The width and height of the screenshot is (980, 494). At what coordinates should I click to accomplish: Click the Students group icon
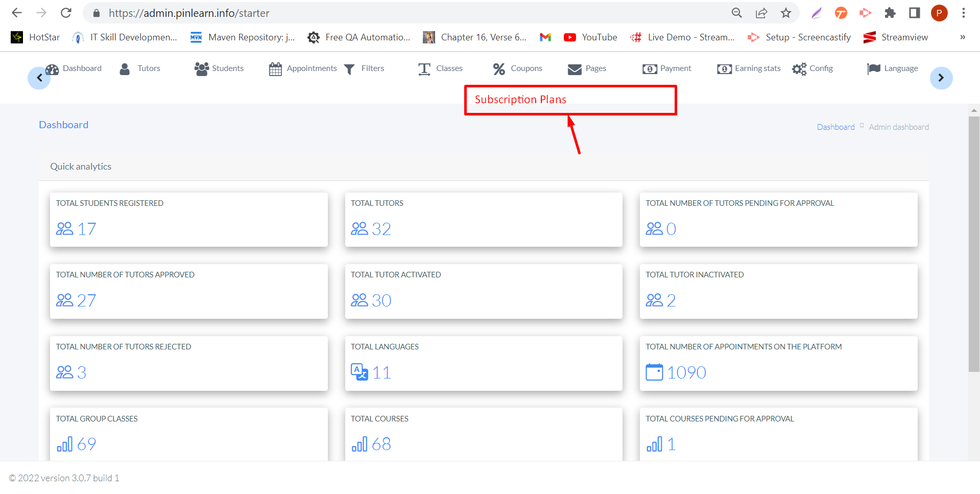coord(202,69)
